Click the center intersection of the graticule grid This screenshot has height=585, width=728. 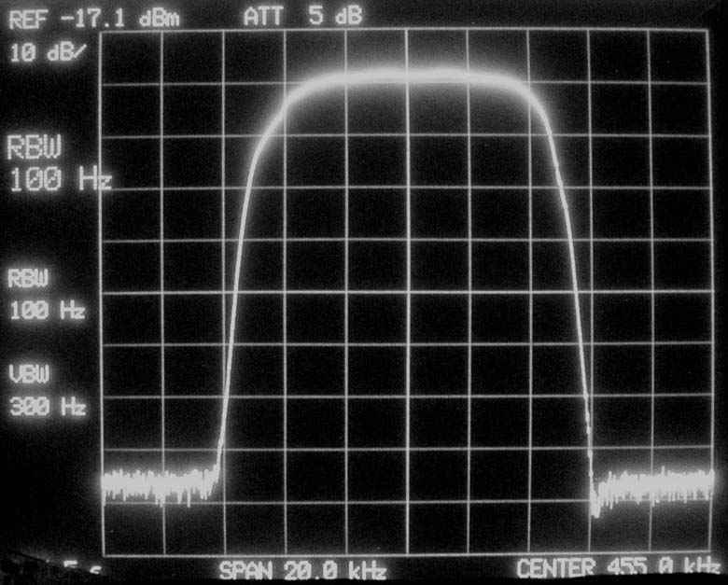[x=407, y=292]
